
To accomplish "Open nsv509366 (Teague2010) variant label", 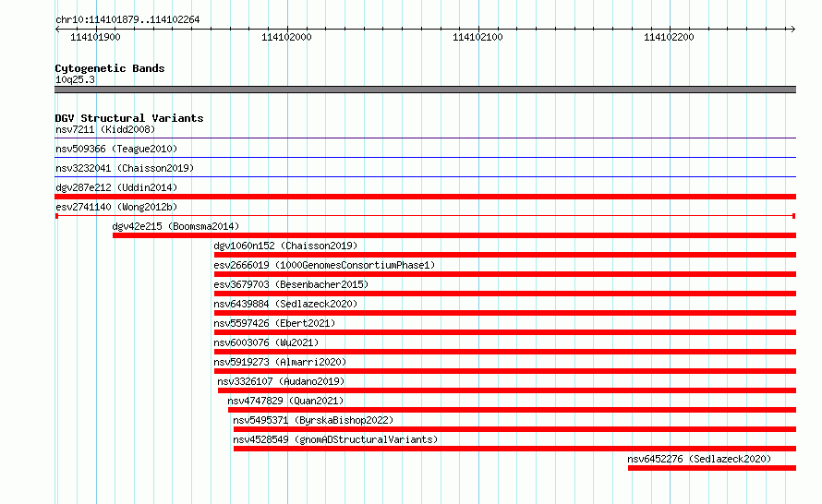I will tap(116, 149).
